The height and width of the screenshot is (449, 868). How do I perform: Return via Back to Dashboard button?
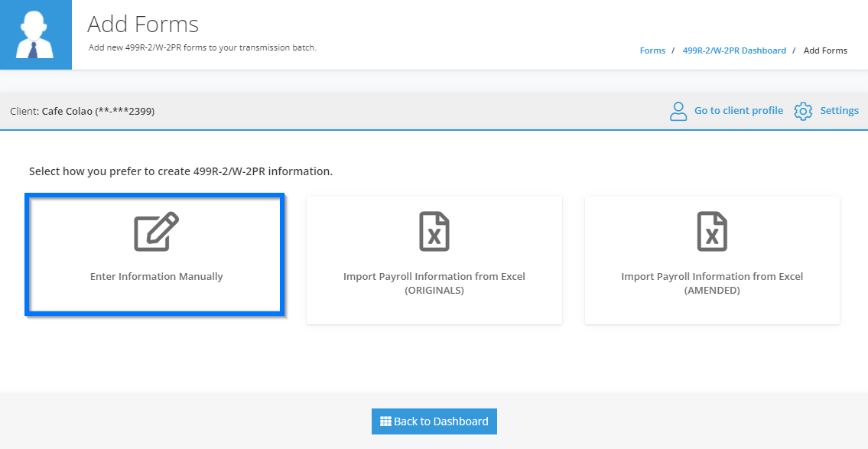pos(434,421)
